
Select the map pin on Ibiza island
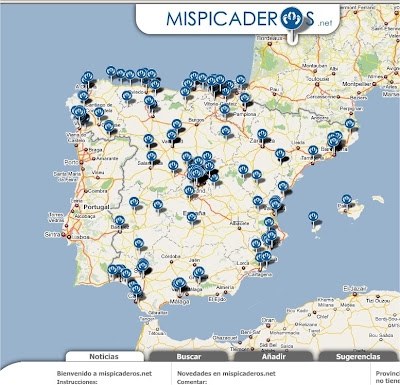click(x=313, y=217)
